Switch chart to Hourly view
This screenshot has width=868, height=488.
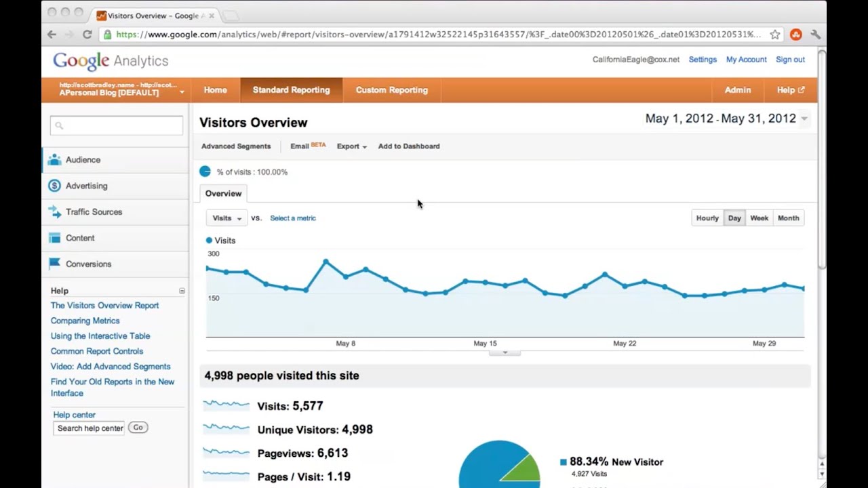[707, 218]
